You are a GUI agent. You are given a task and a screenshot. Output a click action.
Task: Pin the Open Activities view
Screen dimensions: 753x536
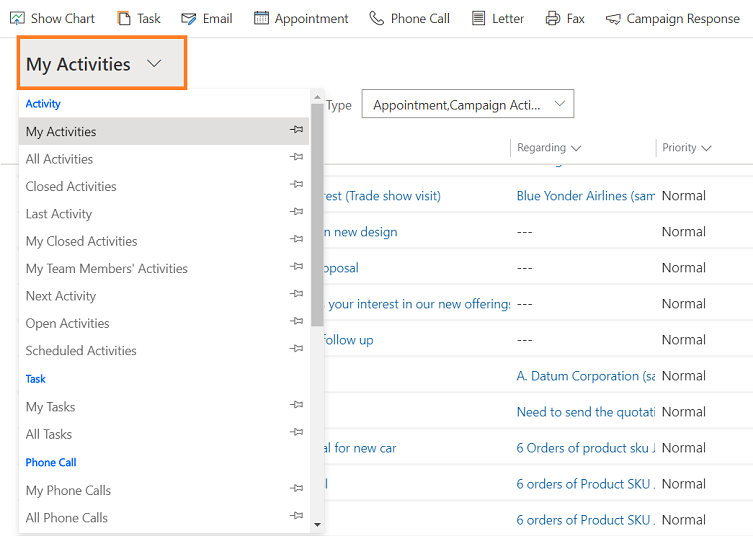coord(296,321)
